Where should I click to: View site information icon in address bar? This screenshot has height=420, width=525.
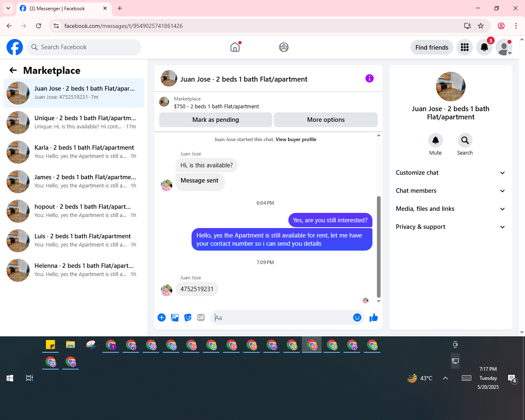[57, 26]
